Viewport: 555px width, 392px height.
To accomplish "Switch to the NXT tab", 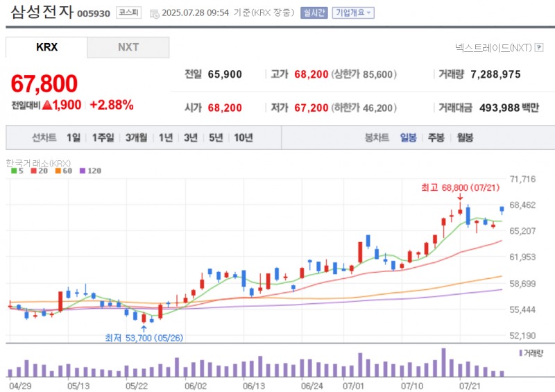I will click(x=128, y=47).
